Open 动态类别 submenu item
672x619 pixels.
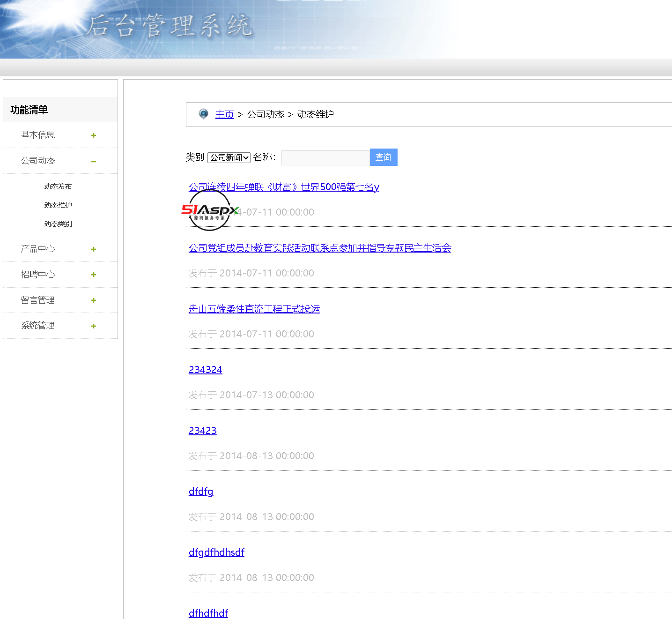coord(58,224)
